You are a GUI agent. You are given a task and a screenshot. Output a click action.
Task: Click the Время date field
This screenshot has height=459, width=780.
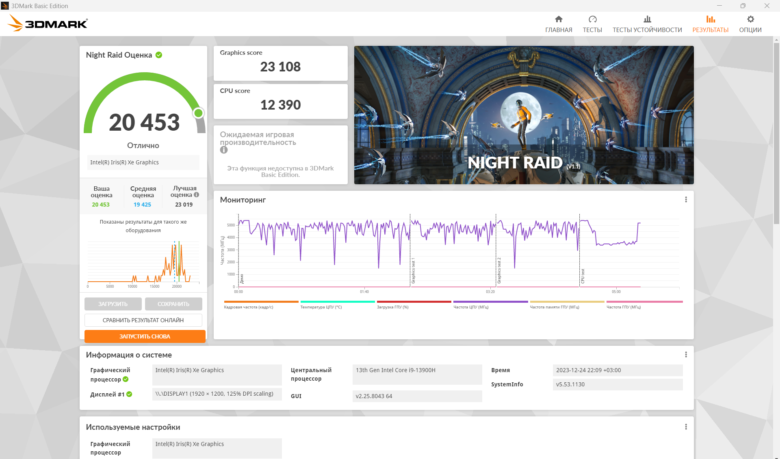pos(617,370)
